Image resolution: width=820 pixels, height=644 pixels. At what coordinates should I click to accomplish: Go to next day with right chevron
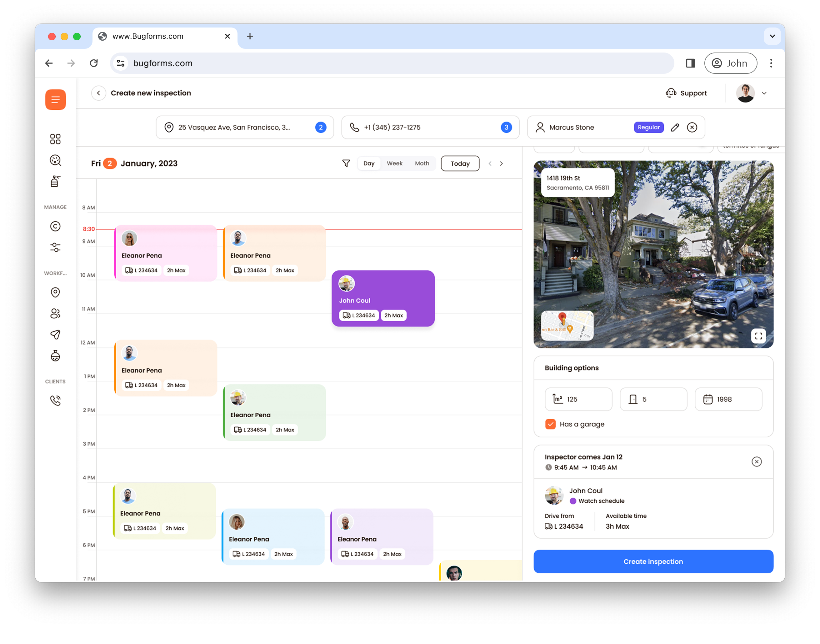[501, 163]
